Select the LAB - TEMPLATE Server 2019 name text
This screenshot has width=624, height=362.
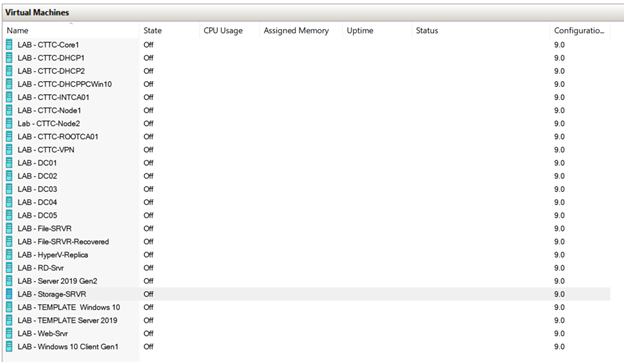(67, 320)
